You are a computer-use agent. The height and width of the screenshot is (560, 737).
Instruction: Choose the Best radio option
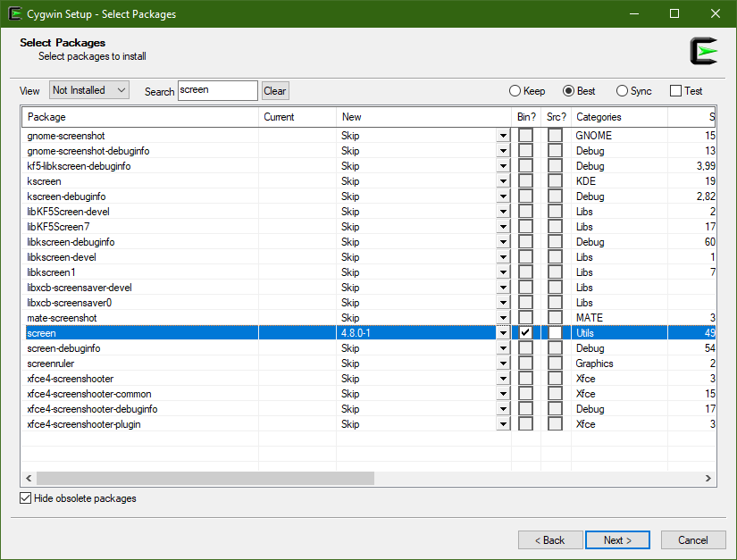tap(568, 91)
